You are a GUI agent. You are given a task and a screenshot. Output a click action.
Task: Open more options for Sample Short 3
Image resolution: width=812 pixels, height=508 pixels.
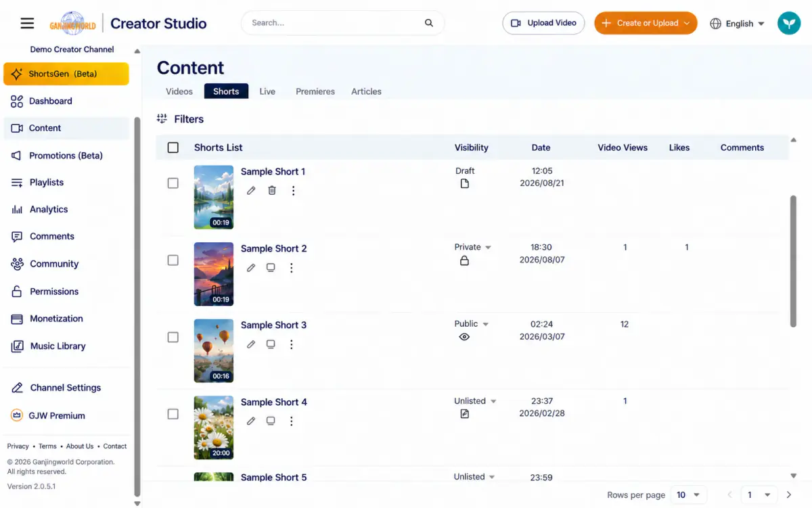[x=292, y=344]
